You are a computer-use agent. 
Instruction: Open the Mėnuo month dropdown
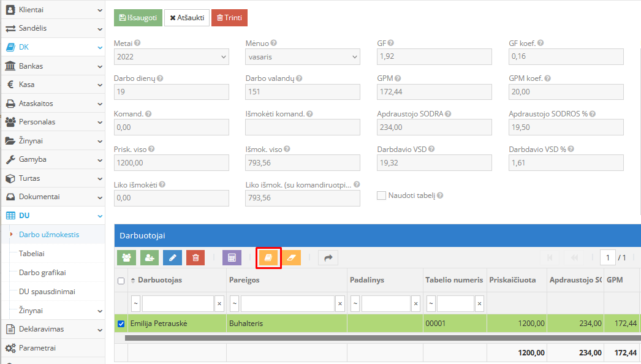click(x=302, y=57)
